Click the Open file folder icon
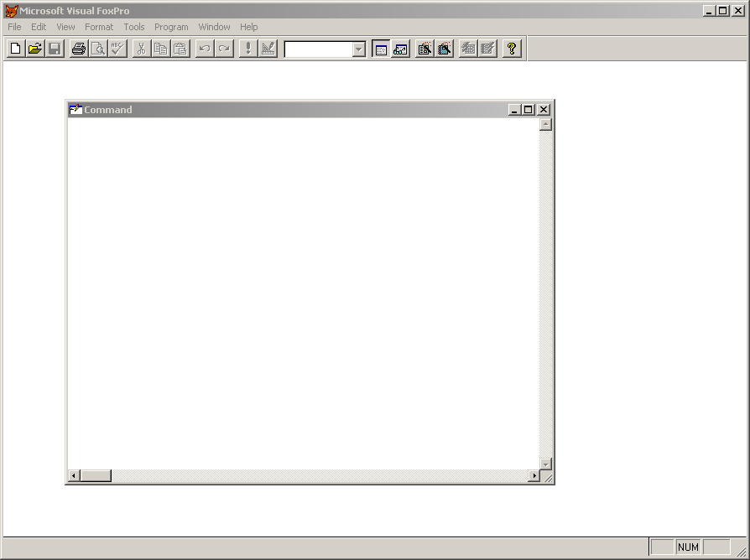This screenshot has width=750, height=560. pos(35,49)
